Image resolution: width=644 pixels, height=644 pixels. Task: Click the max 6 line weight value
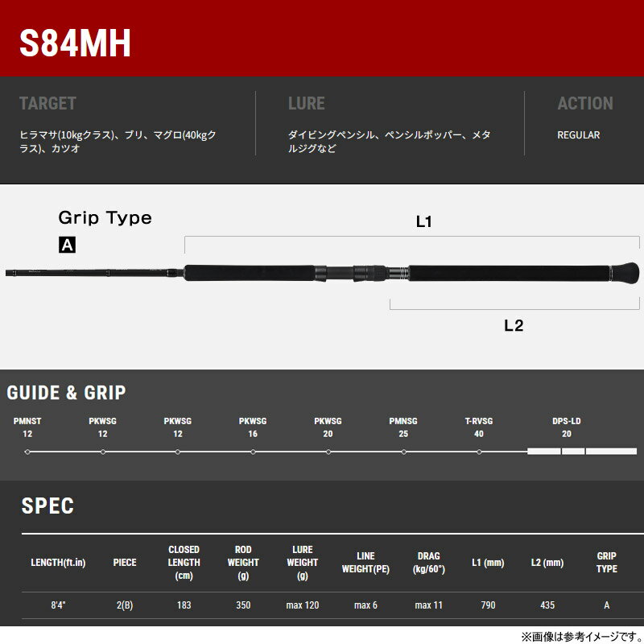tap(365, 605)
